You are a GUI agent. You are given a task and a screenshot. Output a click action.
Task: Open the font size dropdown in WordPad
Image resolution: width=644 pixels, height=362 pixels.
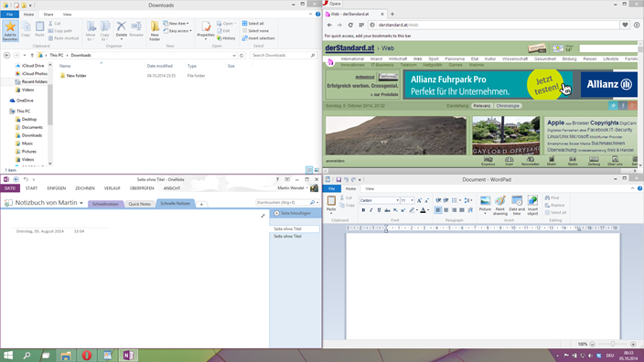[412, 200]
